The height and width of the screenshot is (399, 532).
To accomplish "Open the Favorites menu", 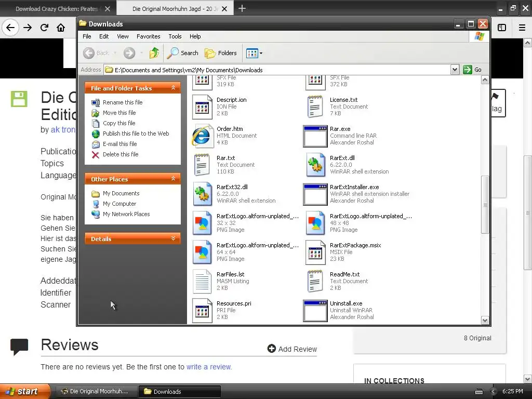I will pyautogui.click(x=148, y=36).
